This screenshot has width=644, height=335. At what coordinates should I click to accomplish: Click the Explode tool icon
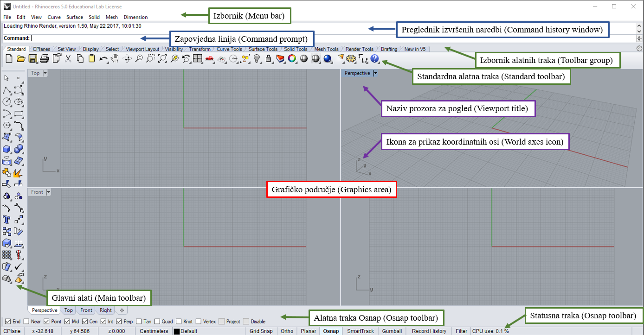[19, 173]
